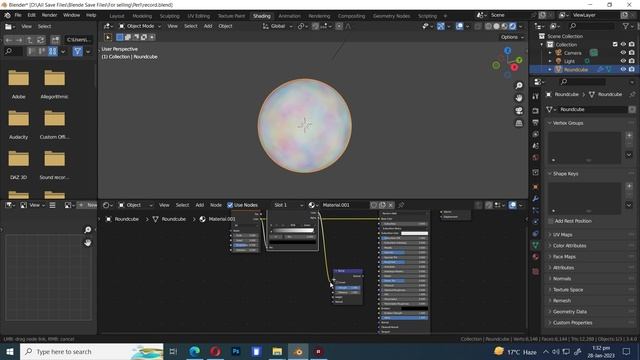Screen dimensions: 640x360
Task: Open the Object Mode dropdown
Action: [140, 26]
